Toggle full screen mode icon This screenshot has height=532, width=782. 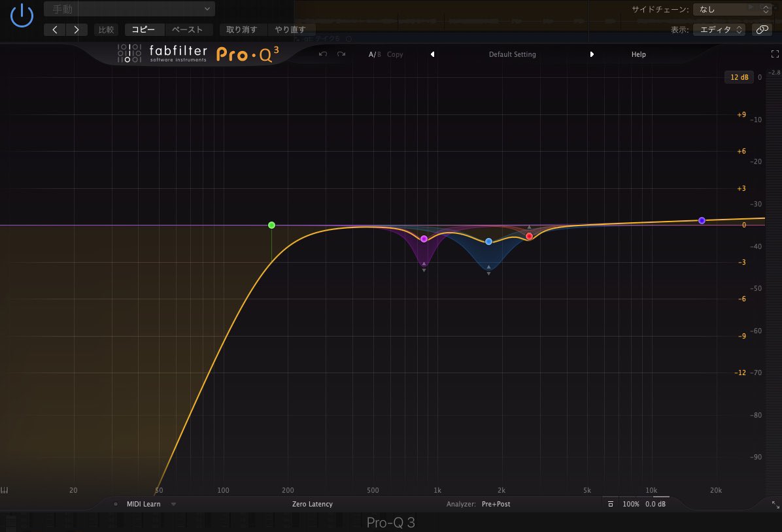pos(775,54)
